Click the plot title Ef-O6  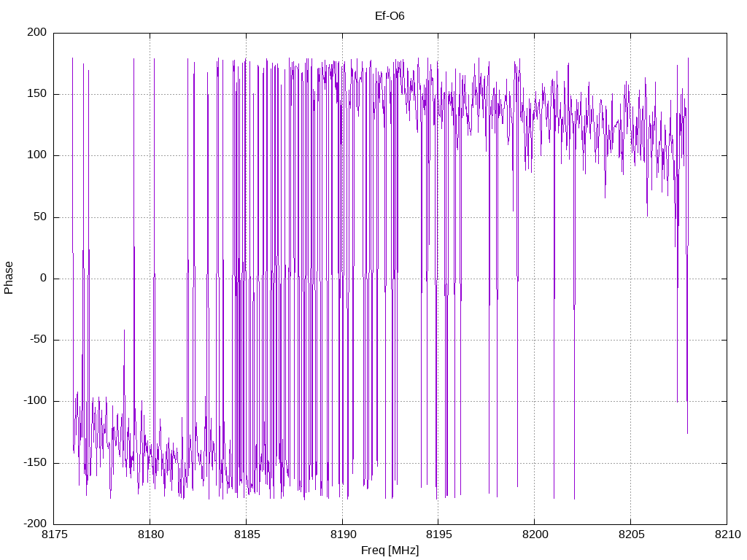(x=390, y=16)
